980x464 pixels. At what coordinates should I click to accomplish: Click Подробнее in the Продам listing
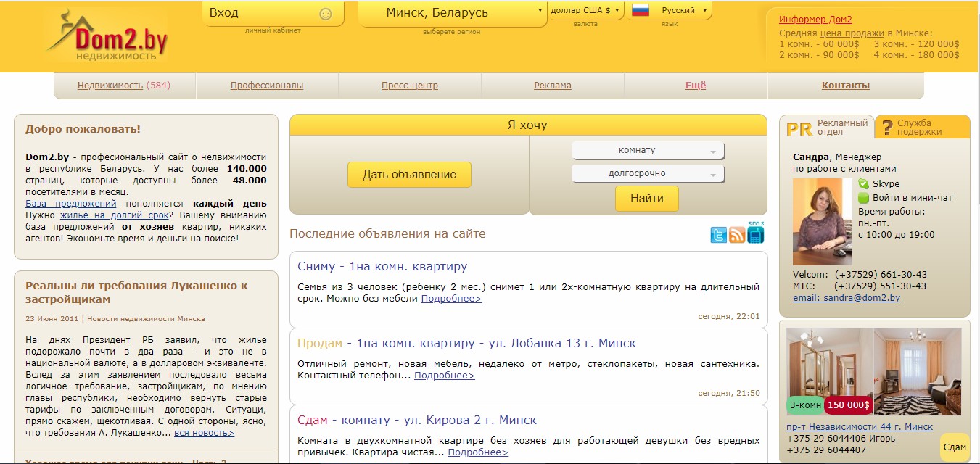point(445,376)
